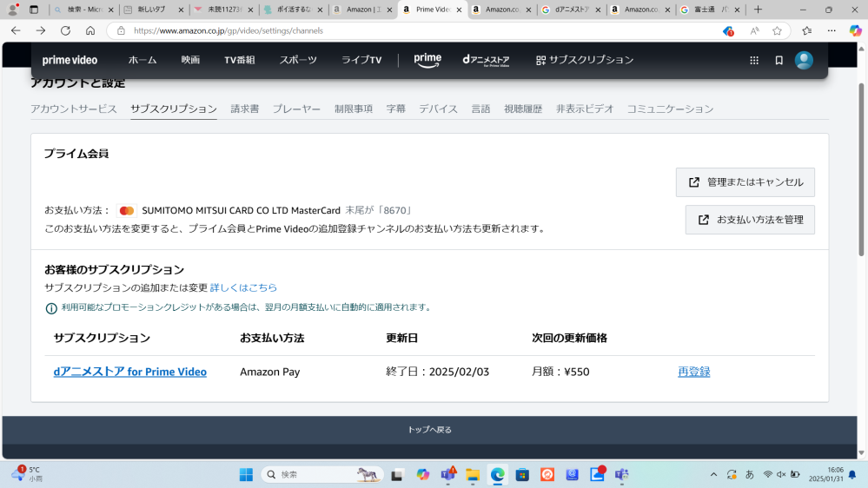
Task: Switch to デバイス tab
Action: 439,109
